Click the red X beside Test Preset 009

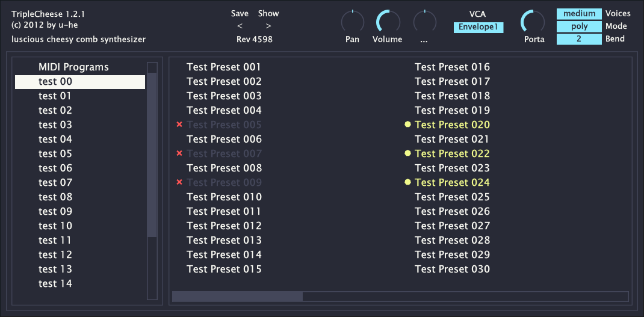[x=179, y=182]
